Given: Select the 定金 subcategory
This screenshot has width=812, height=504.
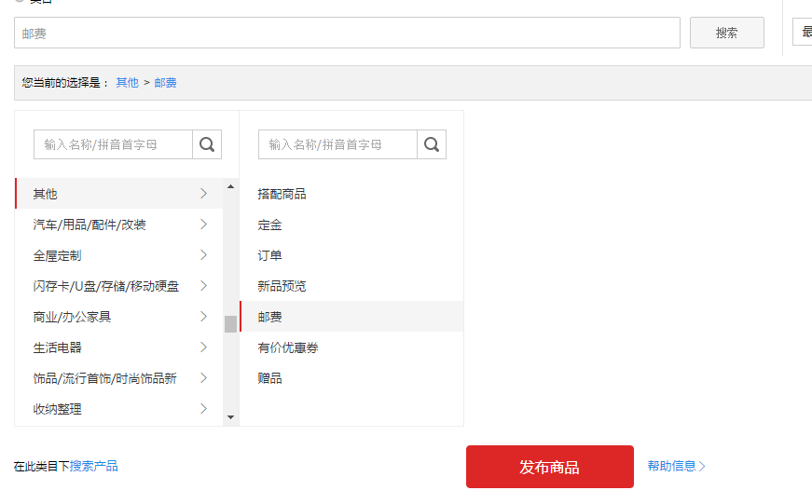Looking at the screenshot, I should (x=270, y=225).
